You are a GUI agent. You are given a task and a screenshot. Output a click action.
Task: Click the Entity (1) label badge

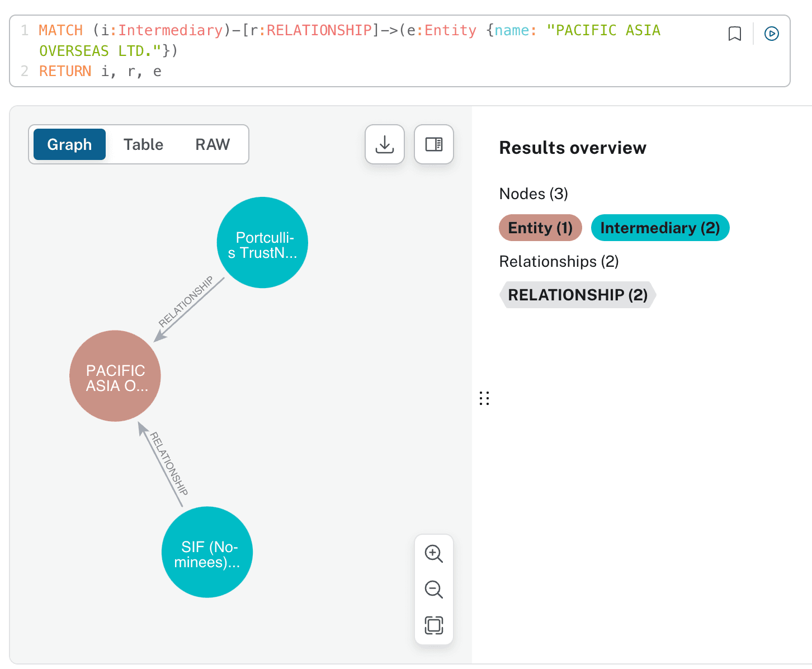coord(540,228)
